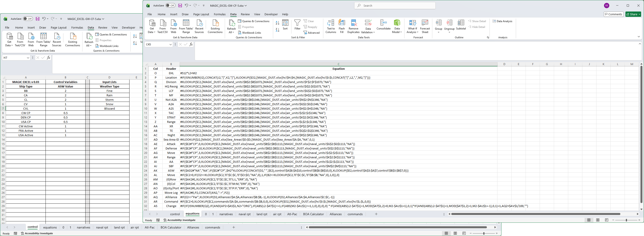This screenshot has height=236, width=644.
Task: Expand the Name Box dropdown showing C45
Action: tap(170, 44)
